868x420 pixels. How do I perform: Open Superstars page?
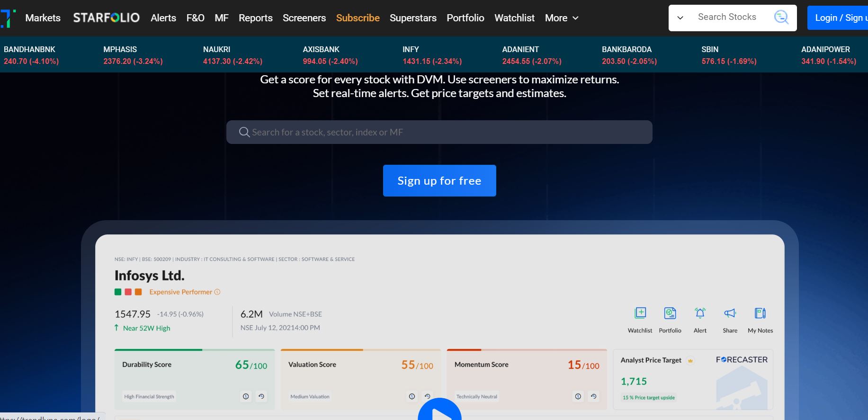click(x=413, y=18)
